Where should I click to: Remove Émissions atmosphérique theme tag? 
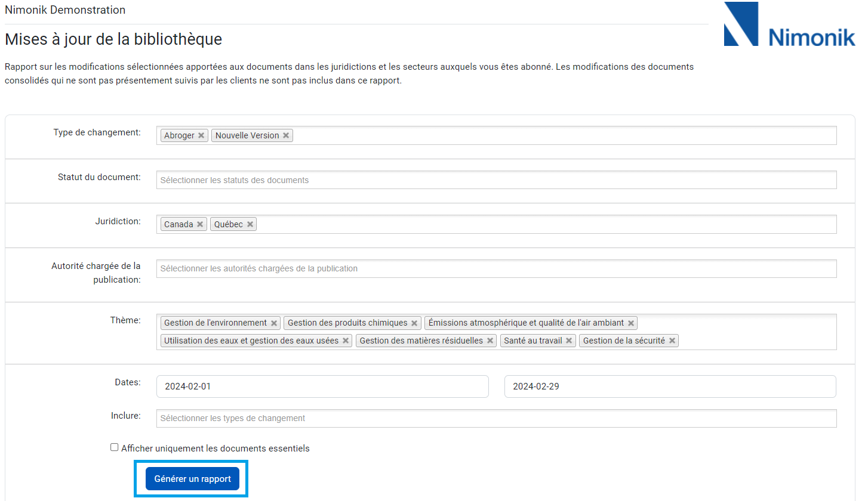click(x=631, y=323)
